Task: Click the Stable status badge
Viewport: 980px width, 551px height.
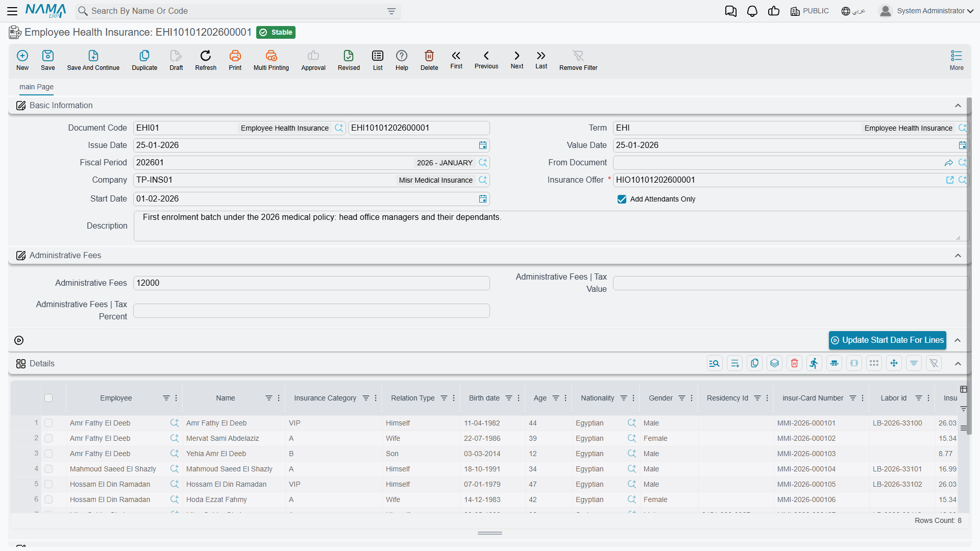Action: tap(276, 32)
